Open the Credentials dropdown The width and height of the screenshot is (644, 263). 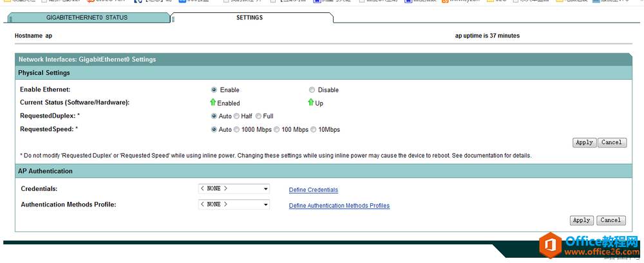(234, 189)
